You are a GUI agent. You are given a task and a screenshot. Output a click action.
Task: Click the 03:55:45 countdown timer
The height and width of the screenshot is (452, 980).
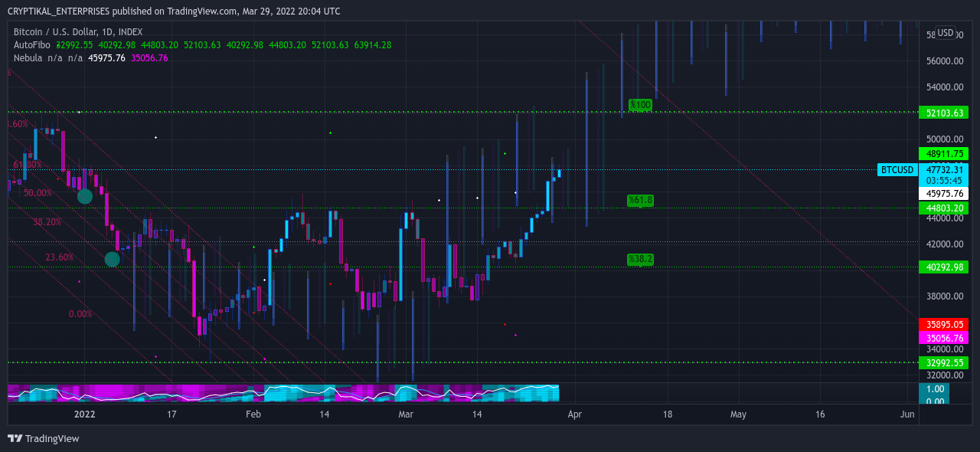pos(943,181)
